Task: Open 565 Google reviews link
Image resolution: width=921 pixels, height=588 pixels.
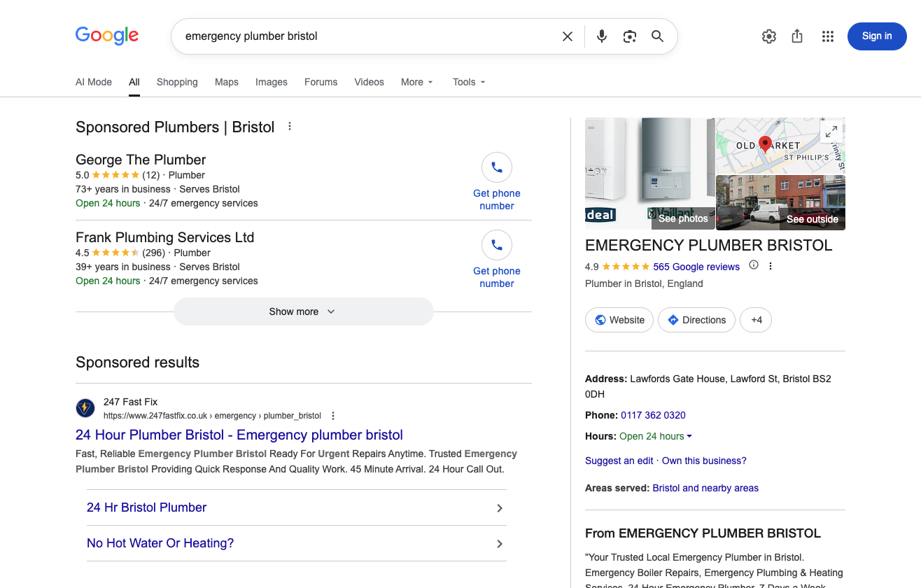Action: 696,267
